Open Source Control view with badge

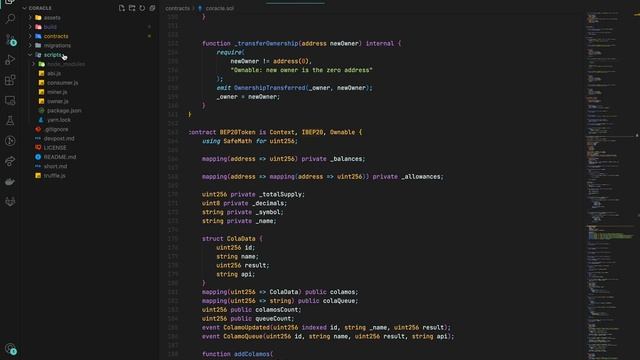(11, 40)
